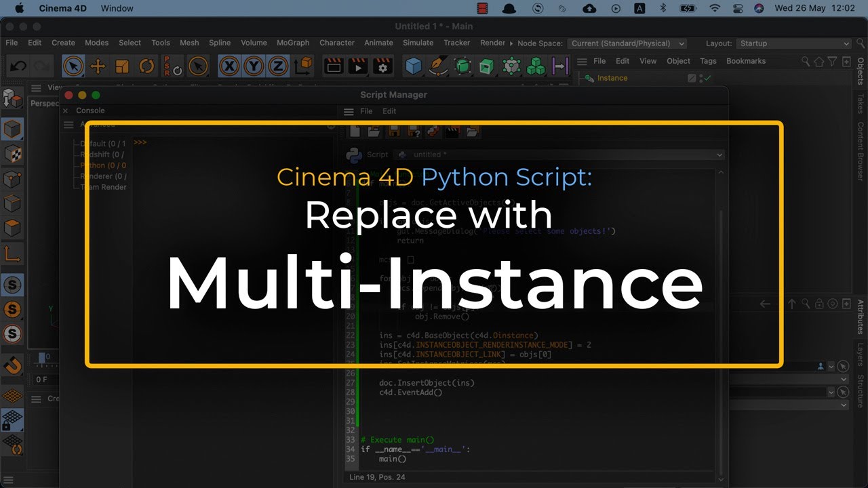Open the Script untitled dropdown in Script Manager
This screenshot has height=488, width=868.
(558, 155)
